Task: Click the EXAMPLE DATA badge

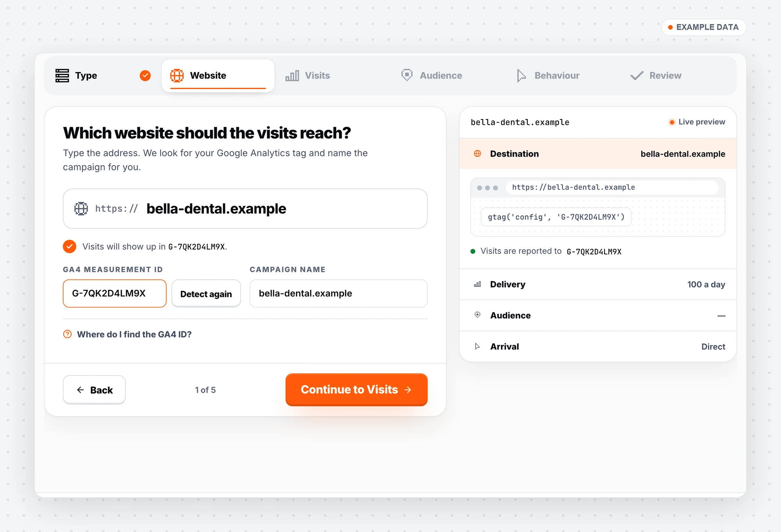Action: pos(704,27)
